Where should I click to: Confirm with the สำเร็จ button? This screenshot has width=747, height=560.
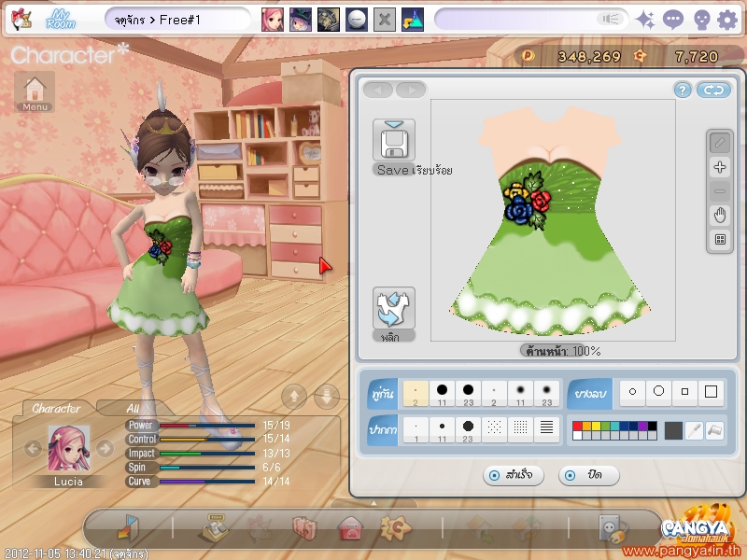513,475
